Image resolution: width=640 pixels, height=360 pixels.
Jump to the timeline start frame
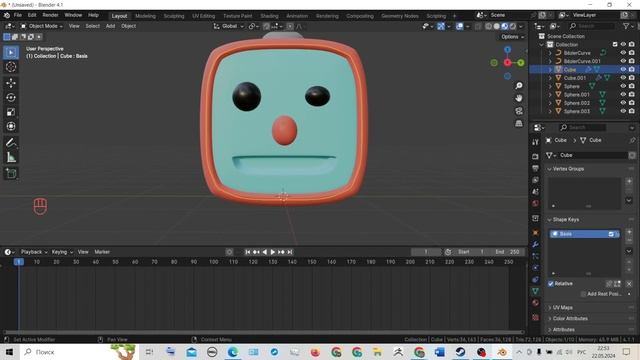coord(247,252)
